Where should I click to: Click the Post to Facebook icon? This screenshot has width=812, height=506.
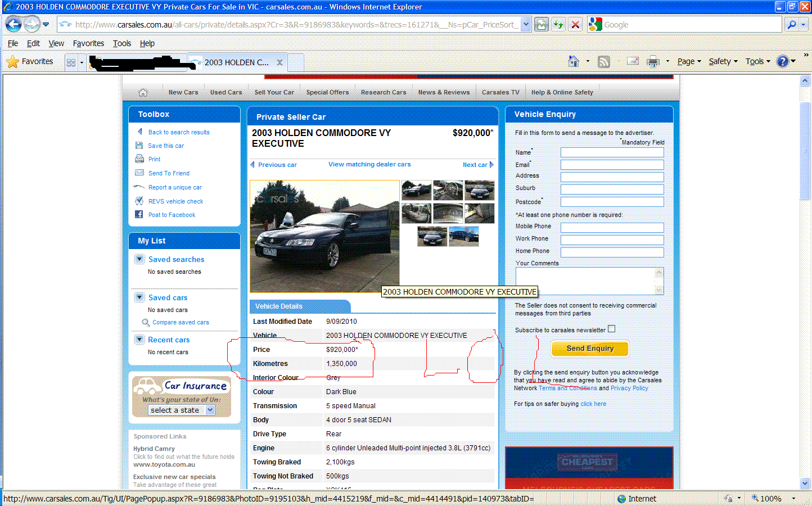point(139,214)
